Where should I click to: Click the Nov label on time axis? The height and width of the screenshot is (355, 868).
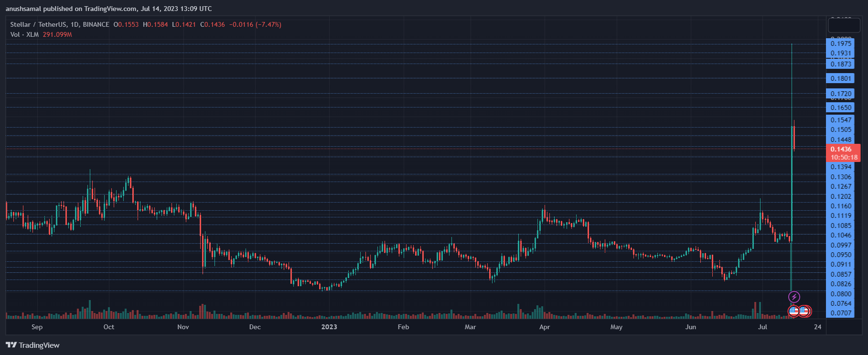point(183,327)
